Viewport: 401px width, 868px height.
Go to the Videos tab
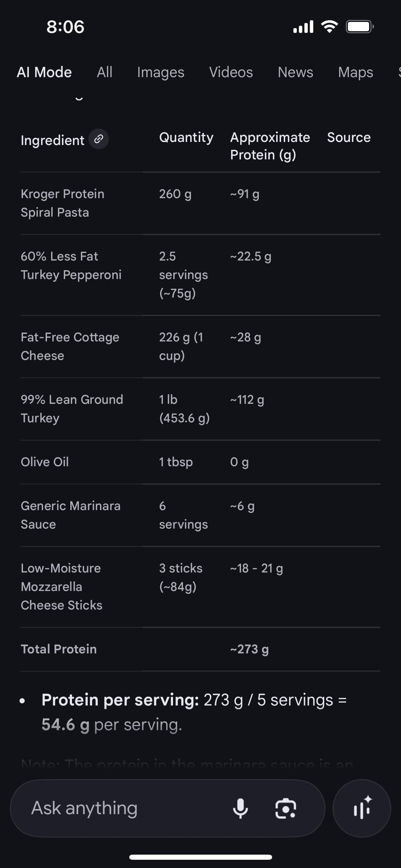click(x=231, y=72)
